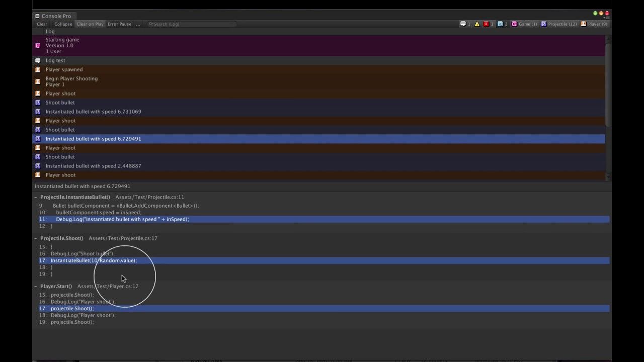Click the log list vertical scrollbar
Viewport: 644px width, 362px height.
point(608,84)
